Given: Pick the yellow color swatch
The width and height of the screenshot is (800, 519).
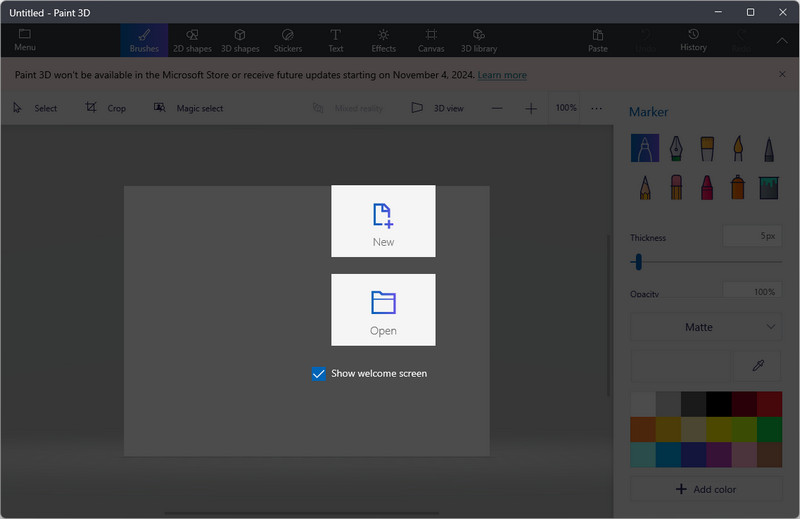Looking at the screenshot, I should pyautogui.click(x=719, y=429).
